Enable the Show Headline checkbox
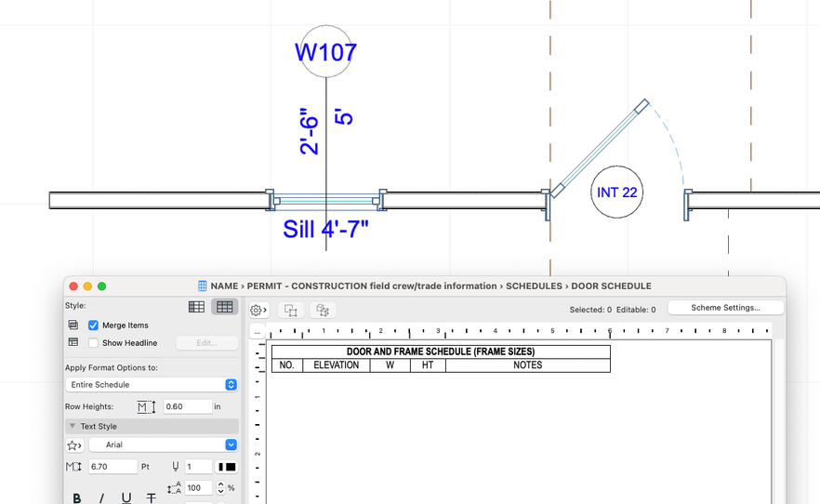 (93, 343)
